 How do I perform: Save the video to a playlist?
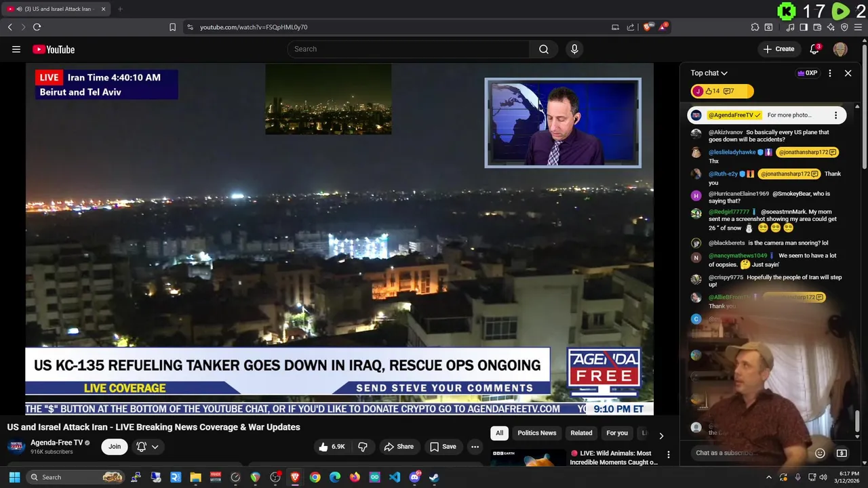(x=443, y=447)
